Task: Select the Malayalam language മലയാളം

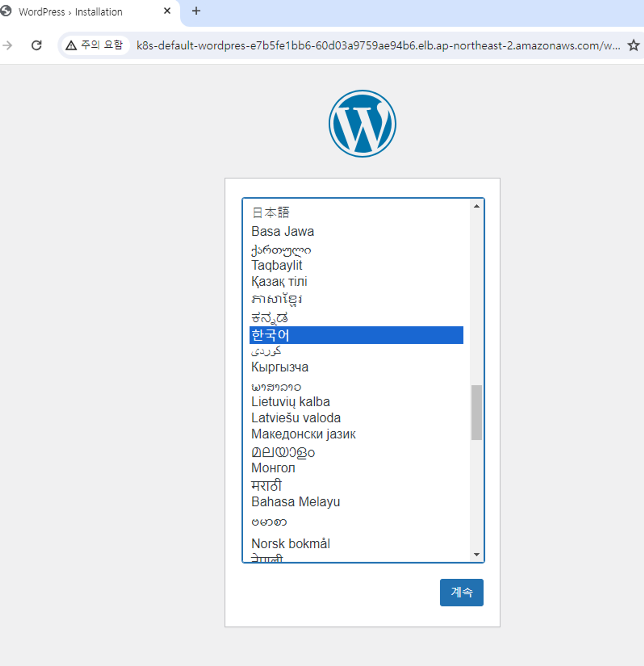Action: (356, 452)
